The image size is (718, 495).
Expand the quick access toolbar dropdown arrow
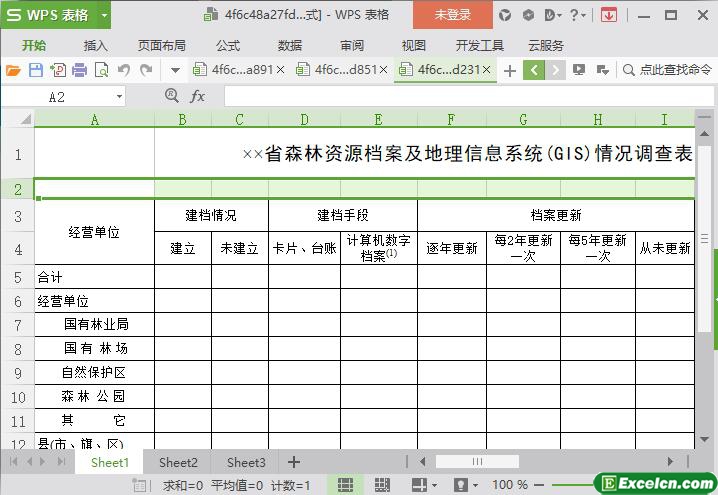click(175, 71)
